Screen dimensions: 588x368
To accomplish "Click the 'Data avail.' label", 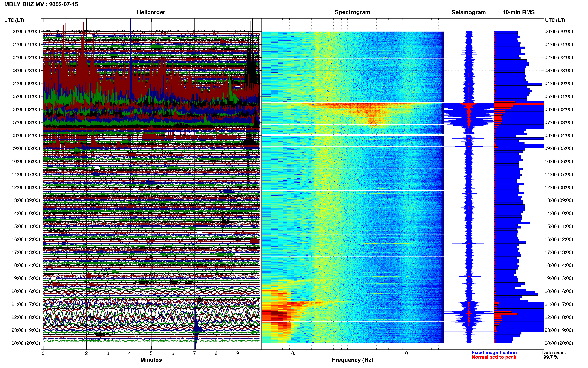I will 554,352.
